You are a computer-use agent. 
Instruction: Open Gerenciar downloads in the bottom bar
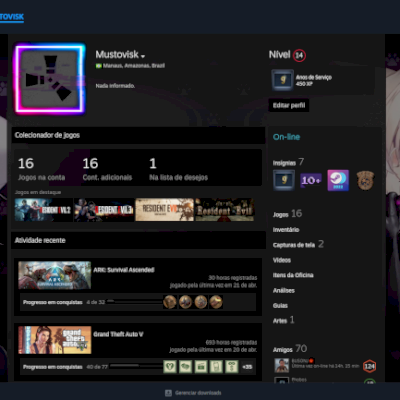pyautogui.click(x=198, y=393)
